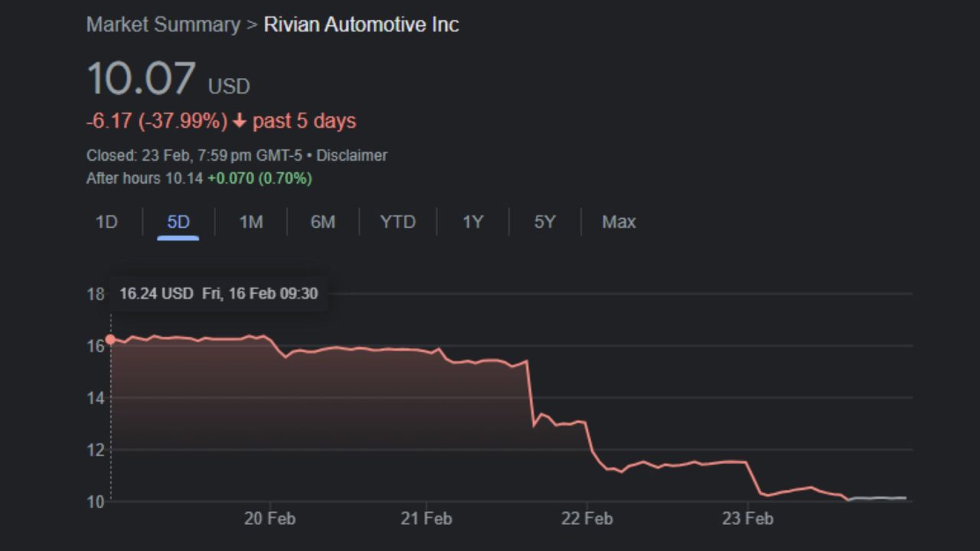Image resolution: width=980 pixels, height=551 pixels.
Task: Select the 1D time range tab
Action: 106,222
